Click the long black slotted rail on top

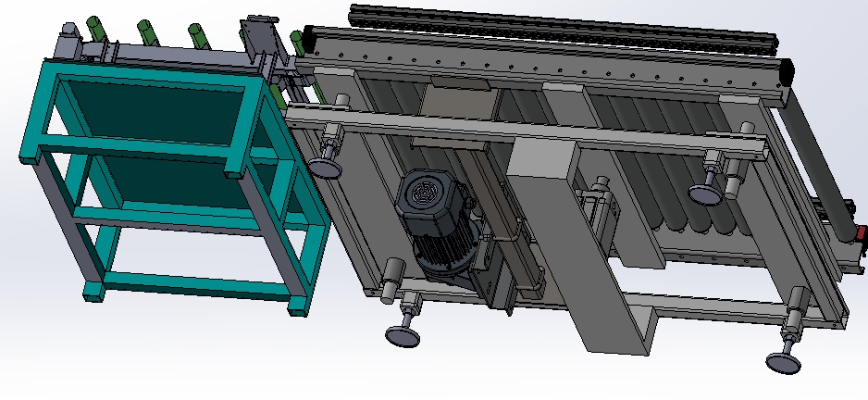point(563,29)
